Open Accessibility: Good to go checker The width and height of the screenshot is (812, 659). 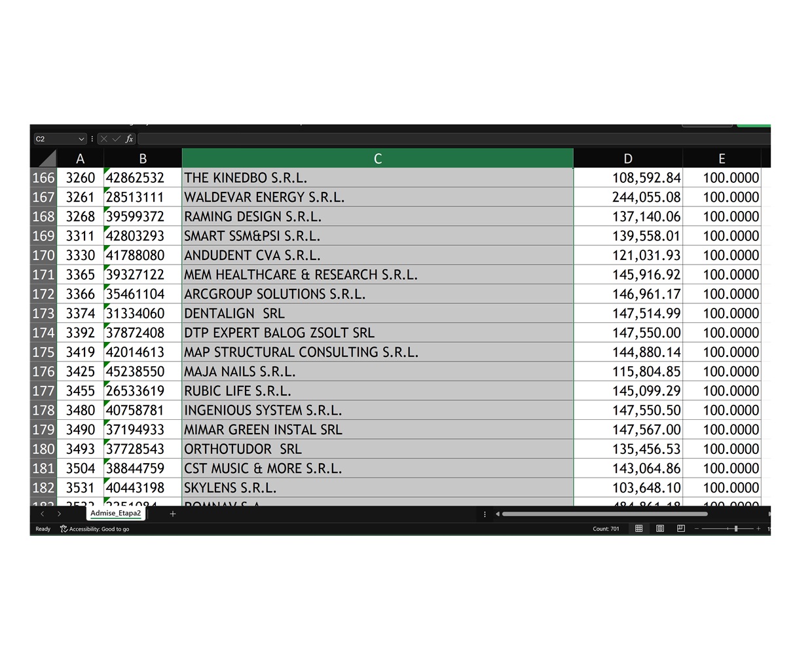[x=94, y=529]
